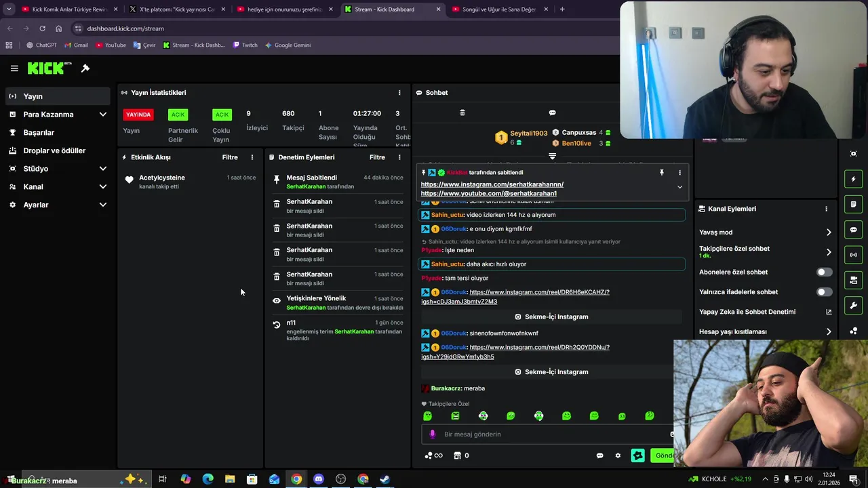
Task: Toggle the document panel button in right rail
Action: 853,204
